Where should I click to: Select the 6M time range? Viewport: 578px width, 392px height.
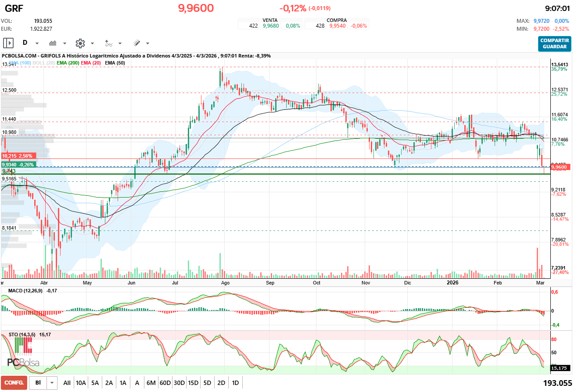[151, 383]
